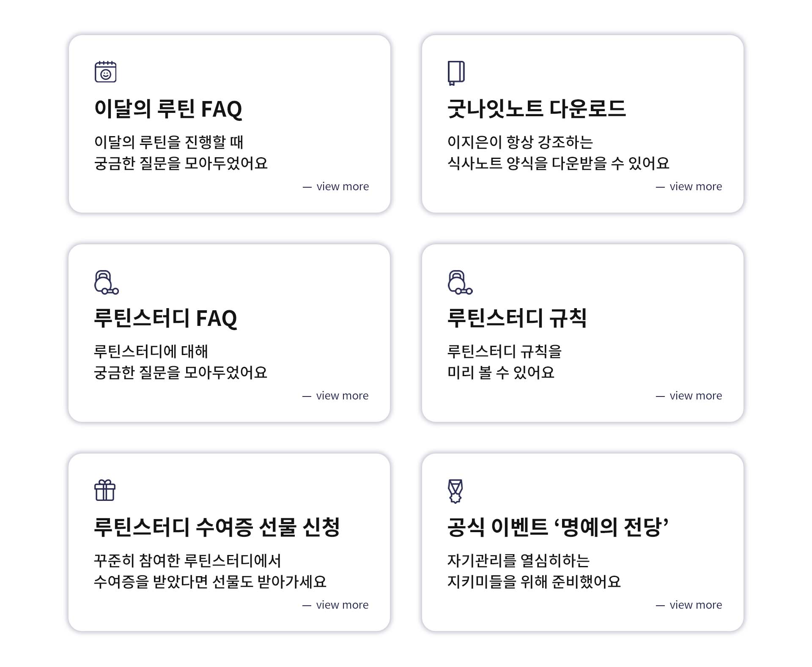Select the 이달의 루틴 FAQ heading
The width and height of the screenshot is (812, 667).
(168, 109)
